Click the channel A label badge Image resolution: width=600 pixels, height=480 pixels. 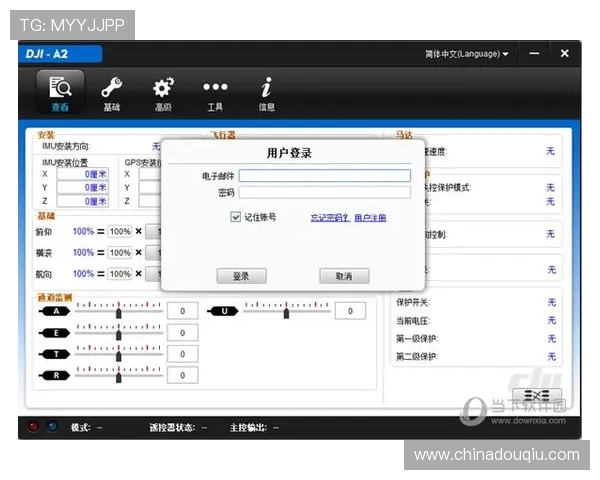tap(55, 311)
